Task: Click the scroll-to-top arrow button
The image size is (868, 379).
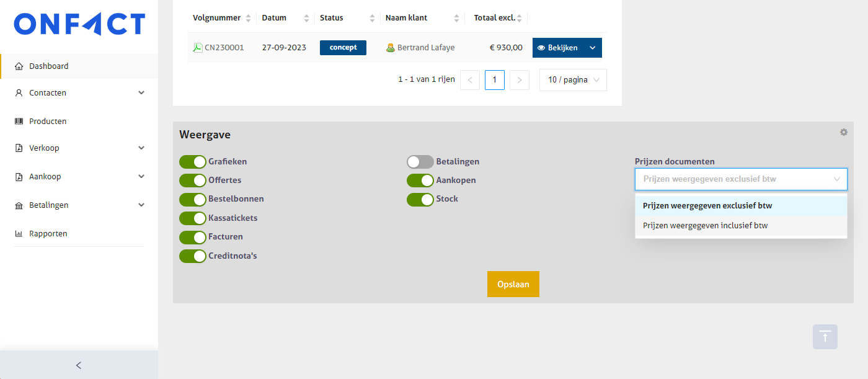Action: pyautogui.click(x=825, y=337)
